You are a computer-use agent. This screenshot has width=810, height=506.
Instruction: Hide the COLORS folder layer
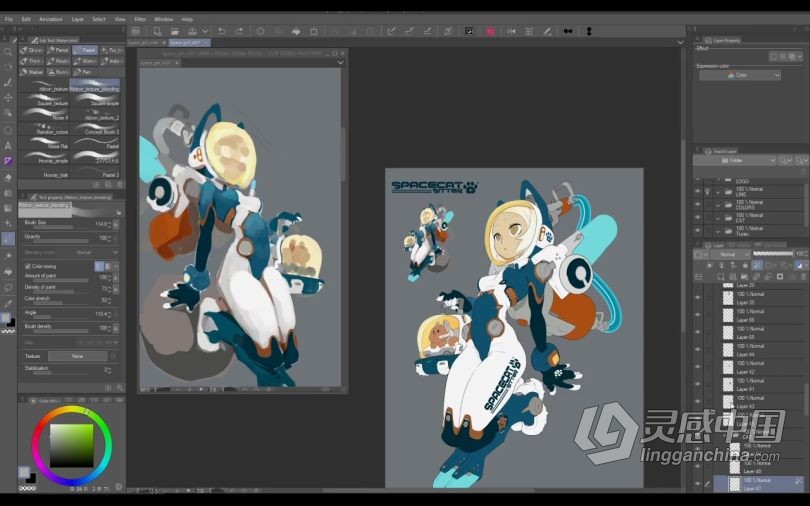pyautogui.click(x=698, y=204)
